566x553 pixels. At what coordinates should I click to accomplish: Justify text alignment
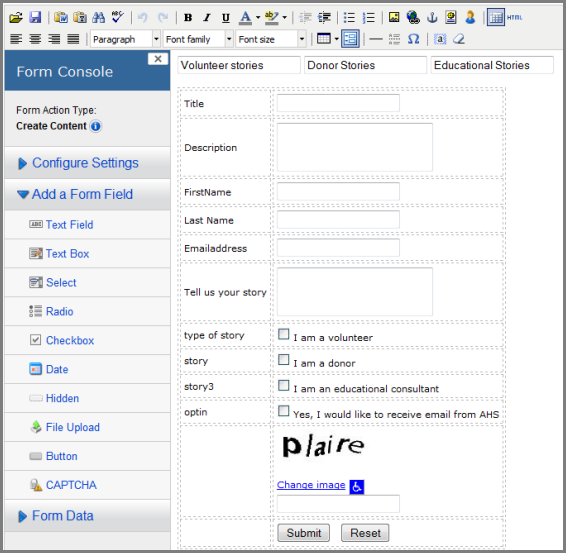pos(73,39)
